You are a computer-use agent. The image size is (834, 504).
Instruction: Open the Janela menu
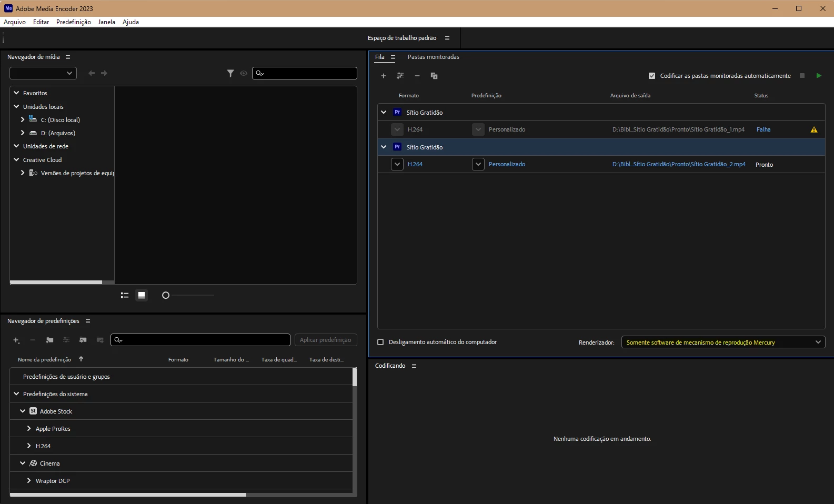coord(107,22)
